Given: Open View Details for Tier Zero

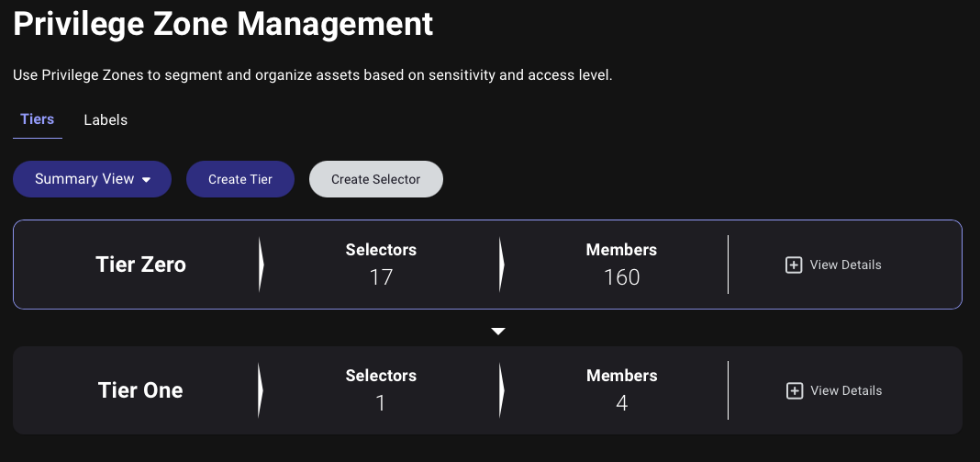Looking at the screenshot, I should click(x=833, y=265).
